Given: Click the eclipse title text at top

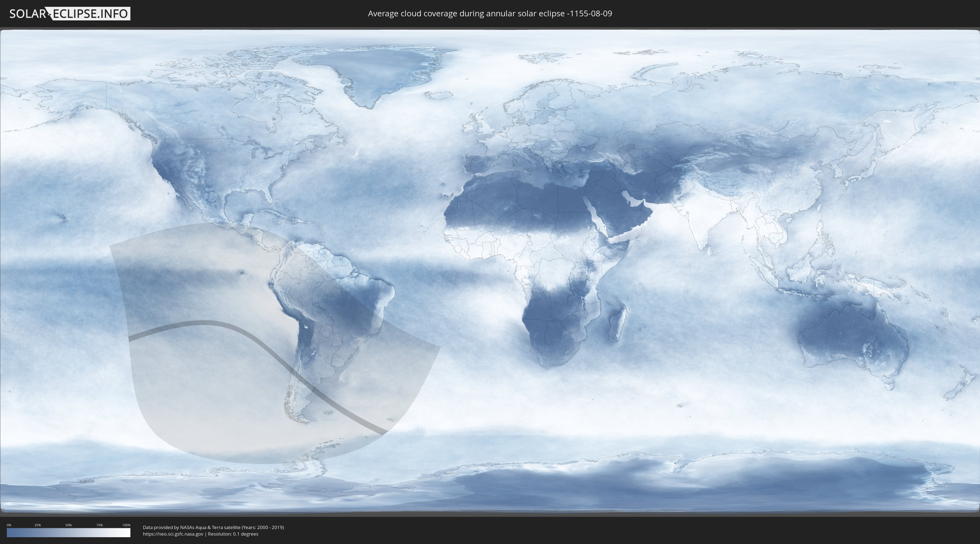Looking at the screenshot, I should (490, 14).
